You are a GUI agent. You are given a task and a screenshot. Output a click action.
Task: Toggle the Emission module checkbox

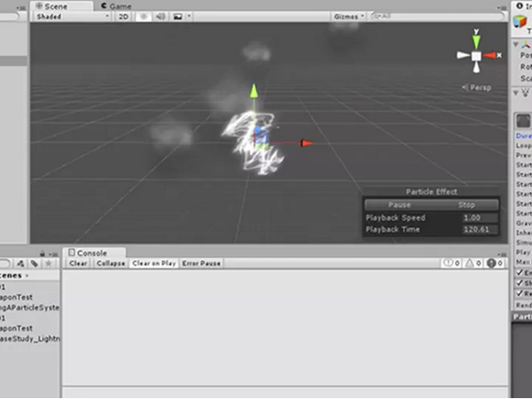coord(520,272)
